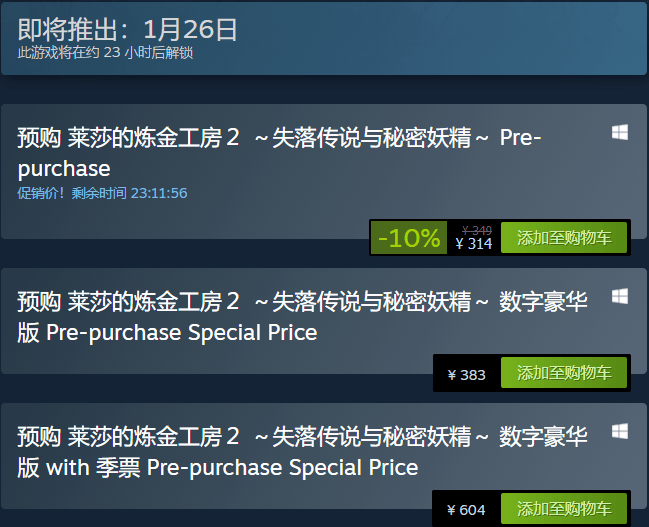The height and width of the screenshot is (527, 649).
Task: Add the ¥604 季票 edition to cart
Action: tap(564, 509)
